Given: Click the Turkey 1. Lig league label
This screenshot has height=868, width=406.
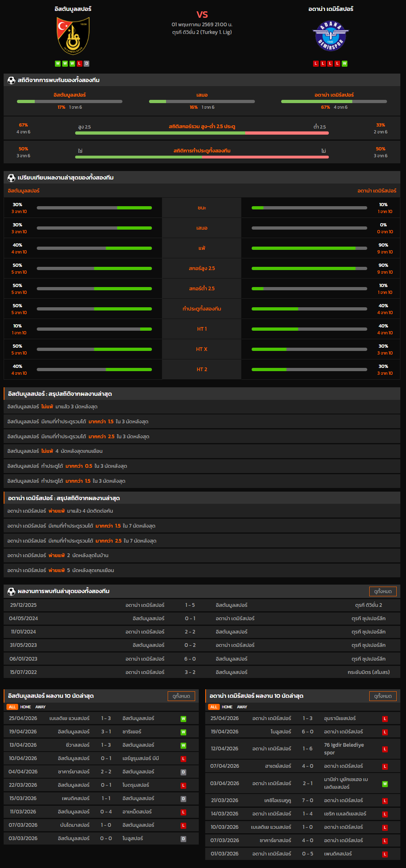Looking at the screenshot, I should click(x=202, y=32).
